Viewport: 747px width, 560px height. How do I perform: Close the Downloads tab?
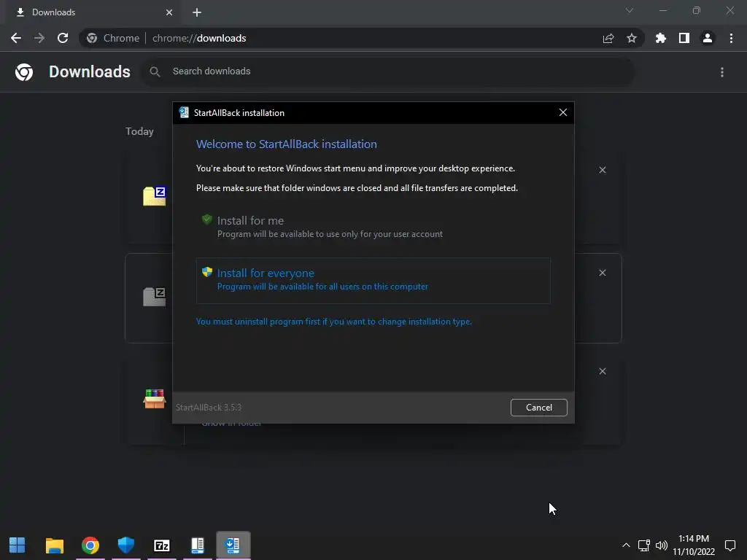click(169, 12)
